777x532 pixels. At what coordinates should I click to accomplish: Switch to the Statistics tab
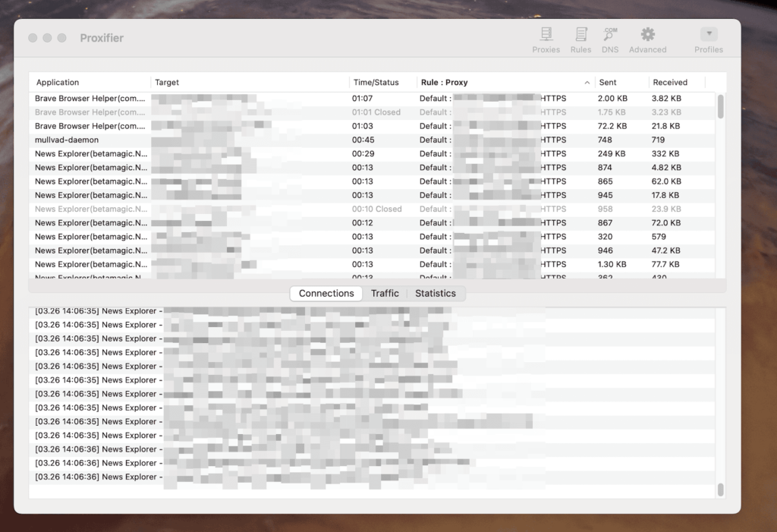436,293
